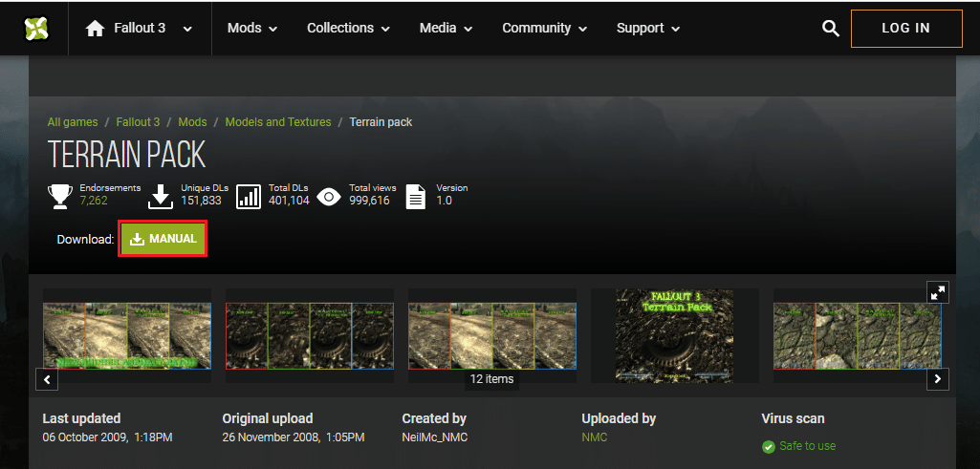This screenshot has width=980, height=469.
Task: Expand gallery with fullscreen arrows icon
Action: pos(938,291)
